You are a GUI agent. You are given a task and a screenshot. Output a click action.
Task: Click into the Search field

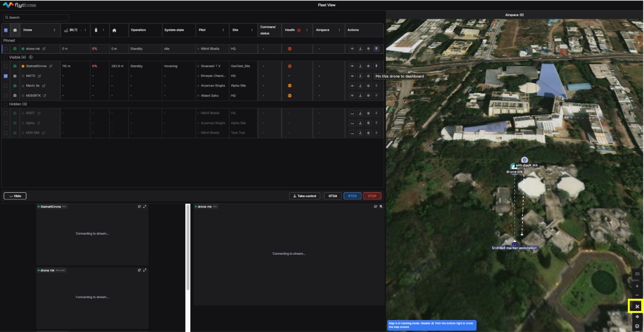tap(36, 18)
